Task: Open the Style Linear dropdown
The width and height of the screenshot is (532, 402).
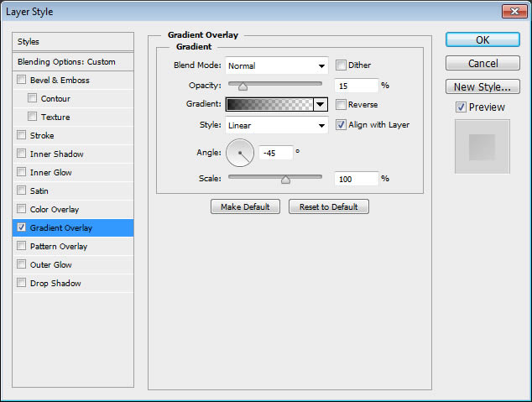Action: pyautogui.click(x=276, y=125)
